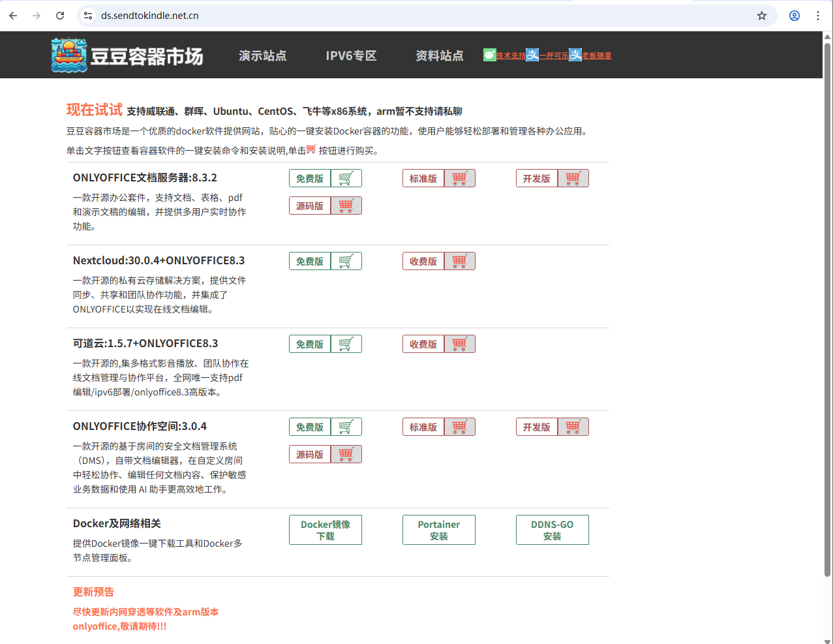Click the Alipay icon before 一杯可乐
The image size is (833, 644).
532,55
